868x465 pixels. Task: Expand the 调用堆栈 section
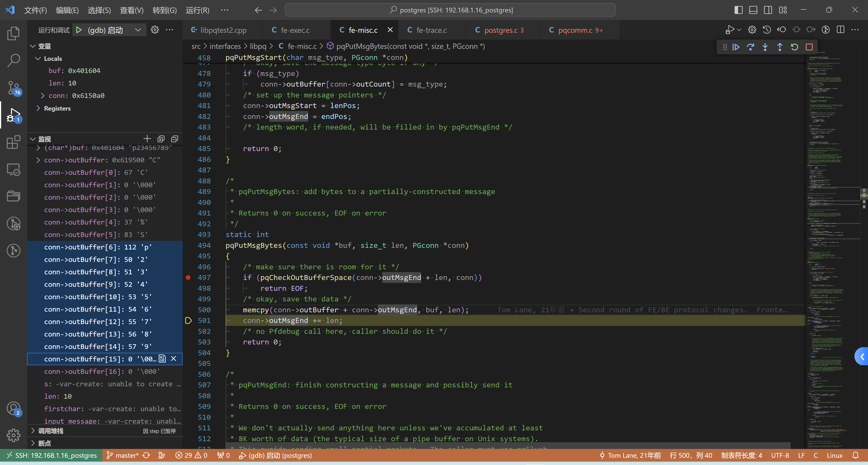tap(33, 431)
